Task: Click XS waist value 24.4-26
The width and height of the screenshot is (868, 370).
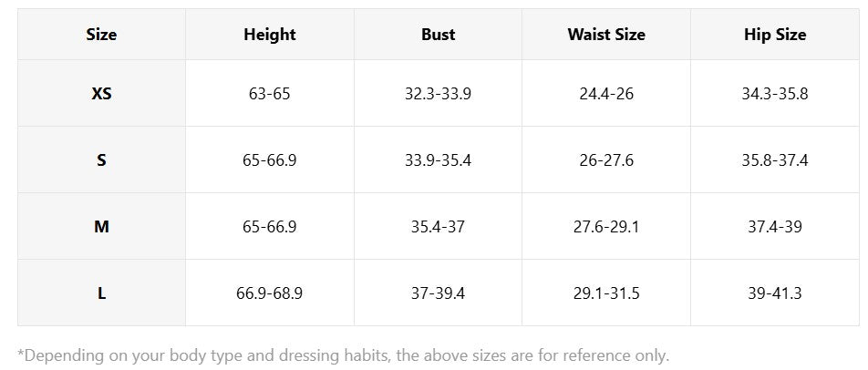Action: tap(606, 93)
